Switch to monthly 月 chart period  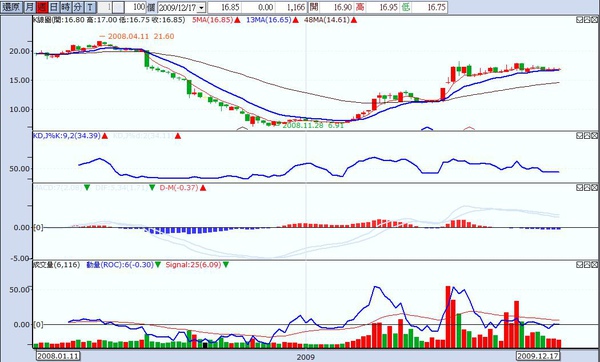29,7
